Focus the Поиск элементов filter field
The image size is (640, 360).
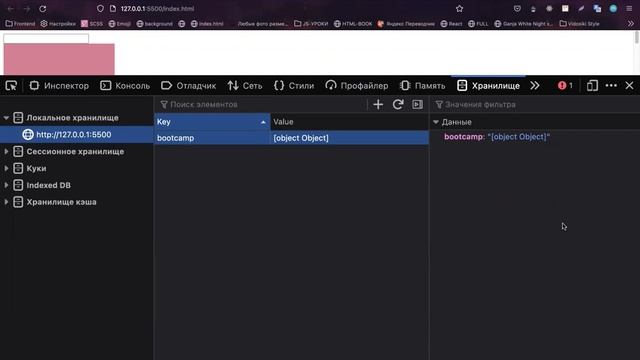[x=261, y=104]
